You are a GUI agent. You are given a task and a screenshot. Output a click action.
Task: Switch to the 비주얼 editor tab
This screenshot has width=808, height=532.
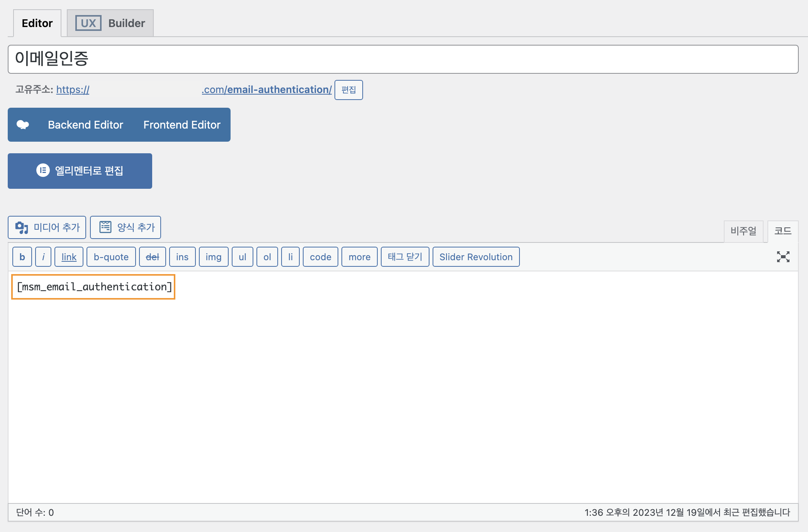point(743,231)
